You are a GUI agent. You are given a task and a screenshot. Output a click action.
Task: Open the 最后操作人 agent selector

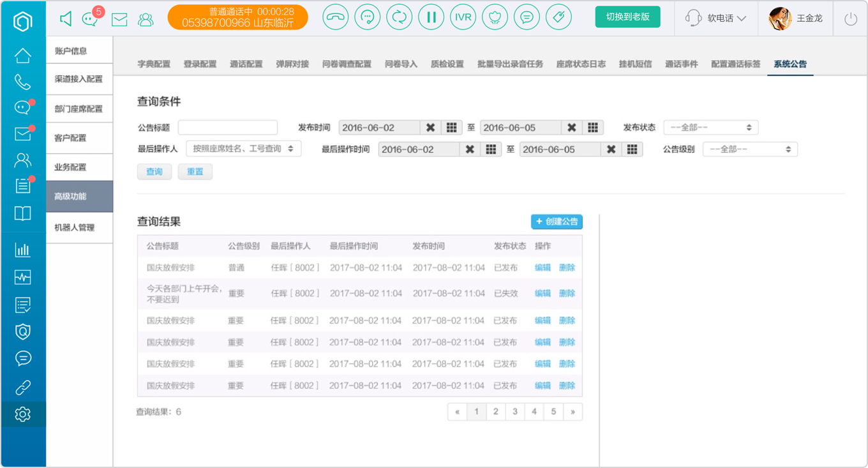pyautogui.click(x=243, y=149)
